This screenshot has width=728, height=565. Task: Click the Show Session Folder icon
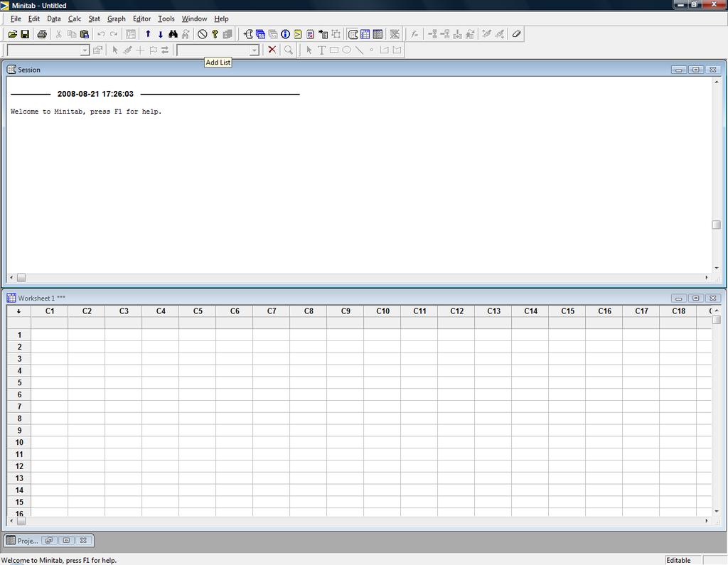click(248, 34)
